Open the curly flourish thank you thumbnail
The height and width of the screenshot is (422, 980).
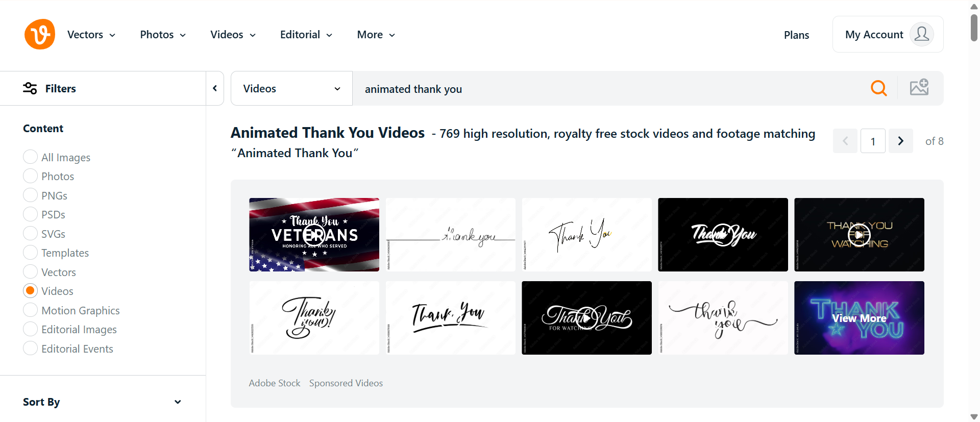click(x=723, y=318)
